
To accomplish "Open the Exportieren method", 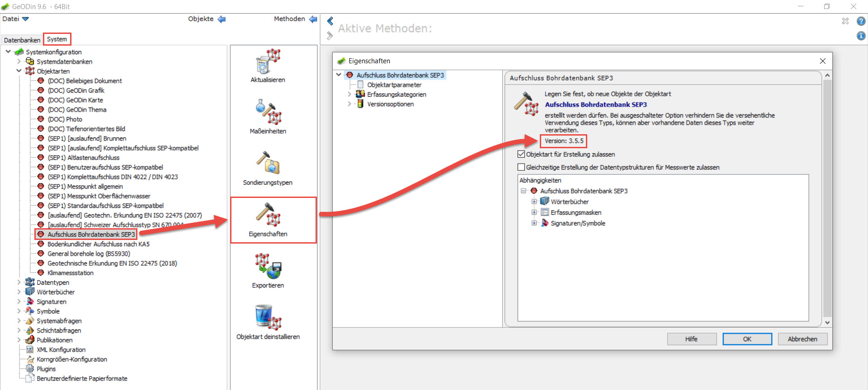I will tap(268, 271).
